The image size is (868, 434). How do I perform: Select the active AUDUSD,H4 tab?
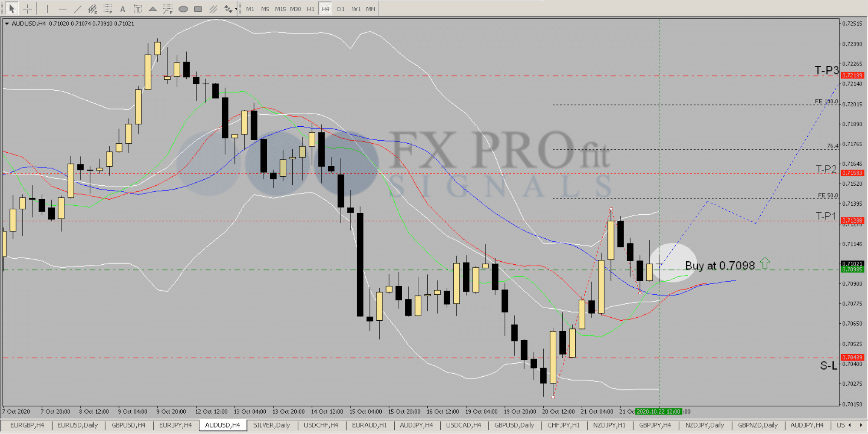223,425
